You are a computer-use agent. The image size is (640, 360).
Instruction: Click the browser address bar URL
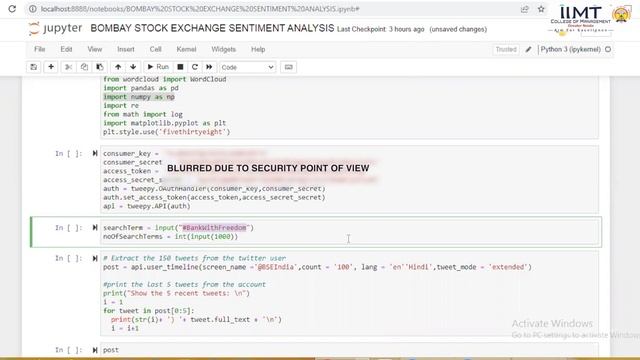[x=200, y=9]
